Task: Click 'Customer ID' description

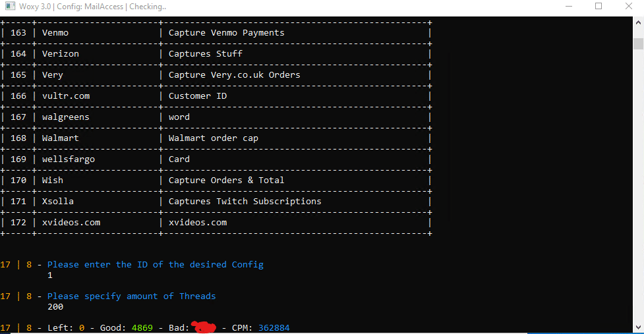Action: pos(198,96)
